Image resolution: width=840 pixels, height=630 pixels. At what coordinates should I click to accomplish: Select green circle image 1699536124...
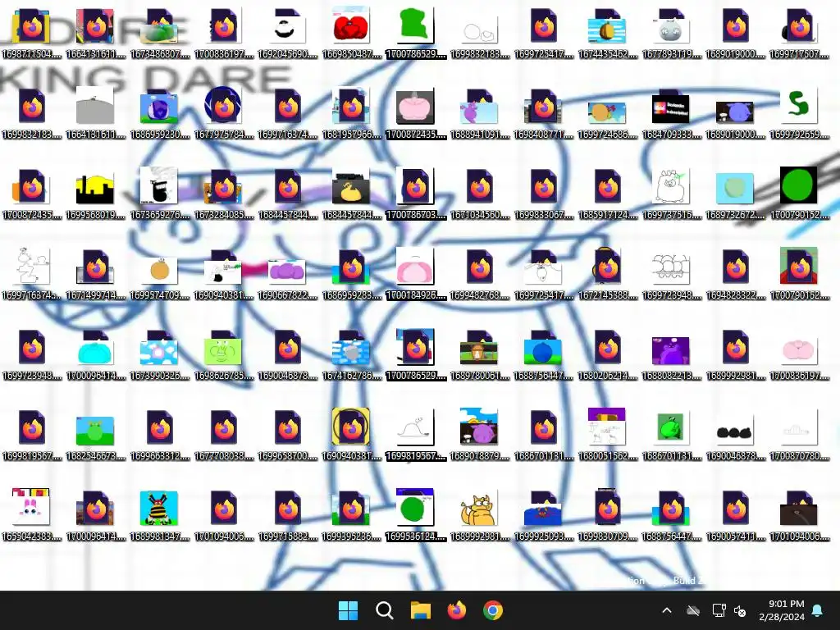[415, 515]
